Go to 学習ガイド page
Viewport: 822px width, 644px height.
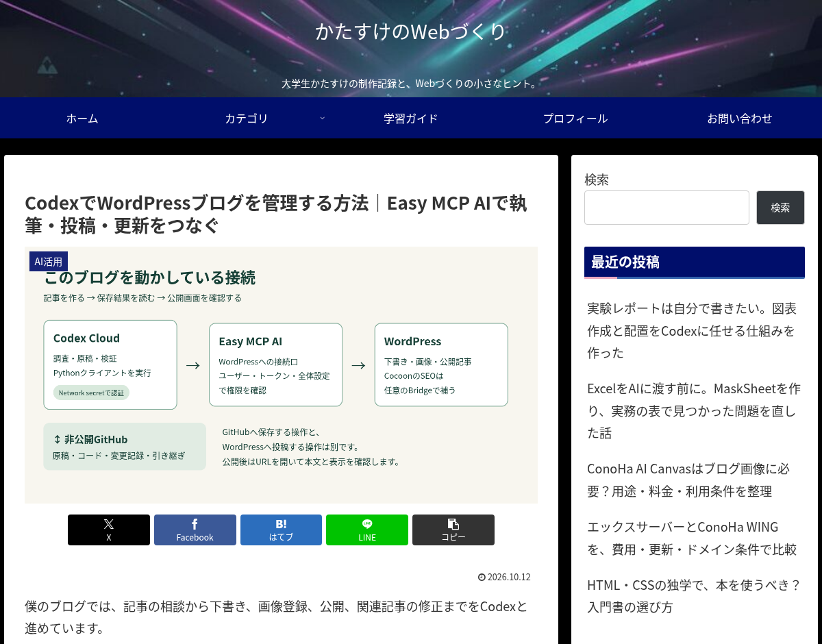tap(411, 118)
